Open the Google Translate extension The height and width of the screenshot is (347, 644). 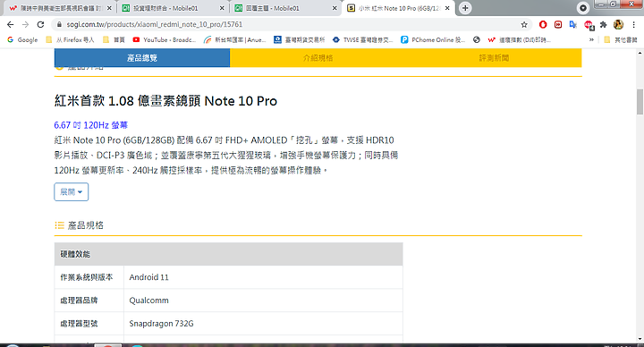(x=573, y=25)
